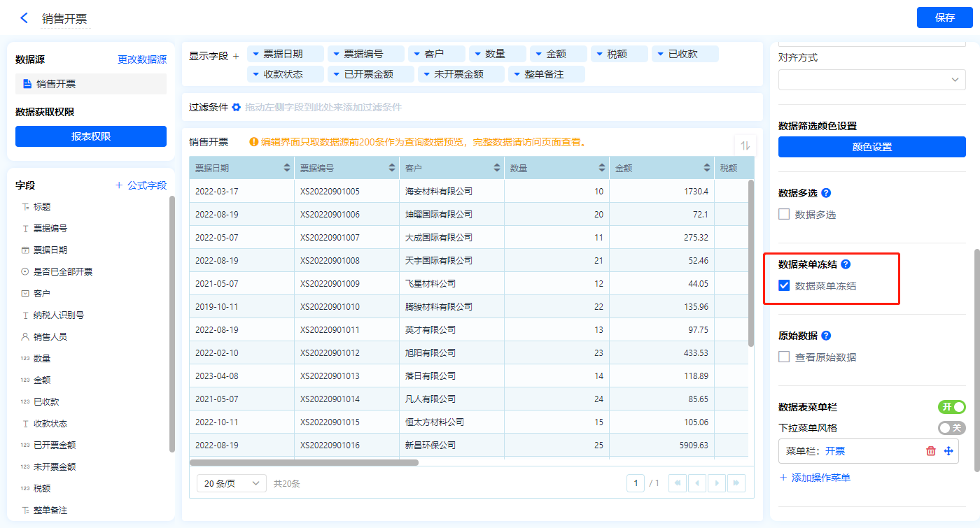This screenshot has height=528, width=980.
Task: Turn on the 下拉菜单风格 switch
Action: click(x=951, y=428)
